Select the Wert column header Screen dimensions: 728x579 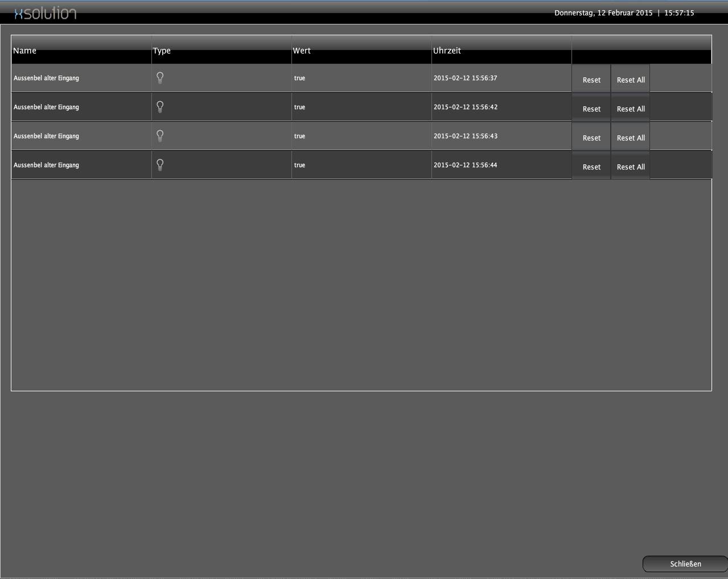(x=302, y=51)
